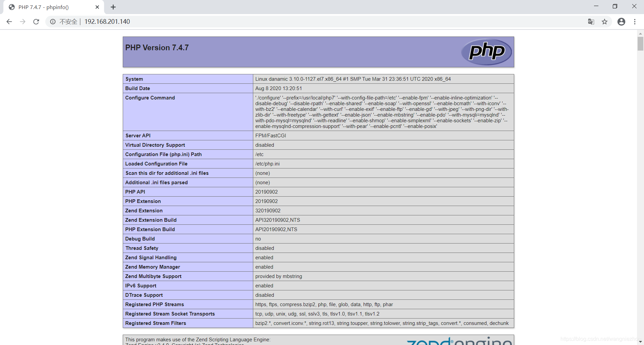
Task: Click the Linux danamic system value
Action: (353, 79)
